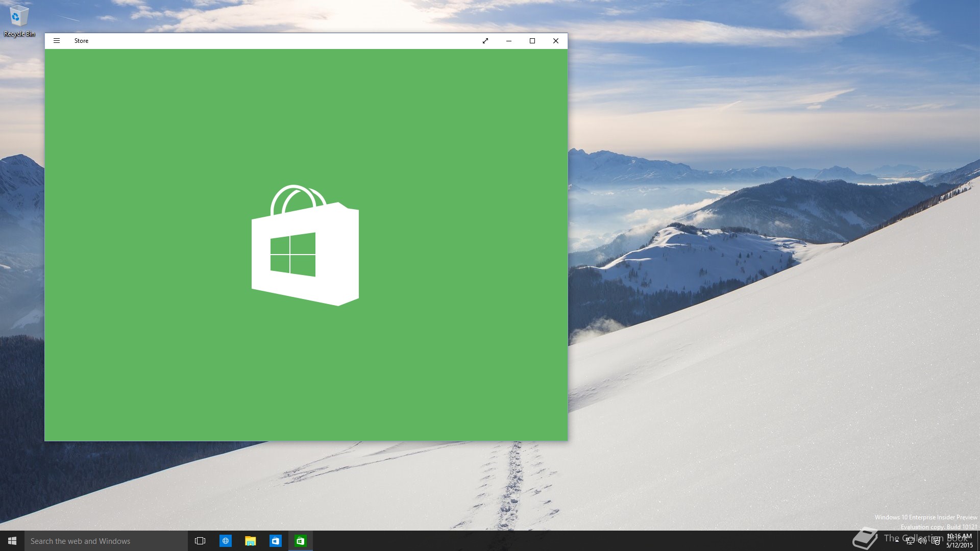Launch the globe browser taskbar icon
Screen dimensions: 980x551
pos(225,541)
